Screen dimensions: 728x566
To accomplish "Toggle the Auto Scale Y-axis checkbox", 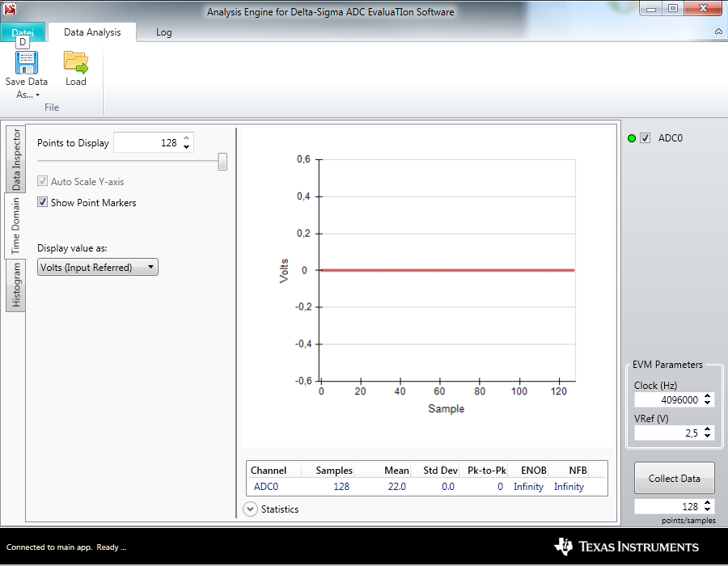I will pos(42,181).
